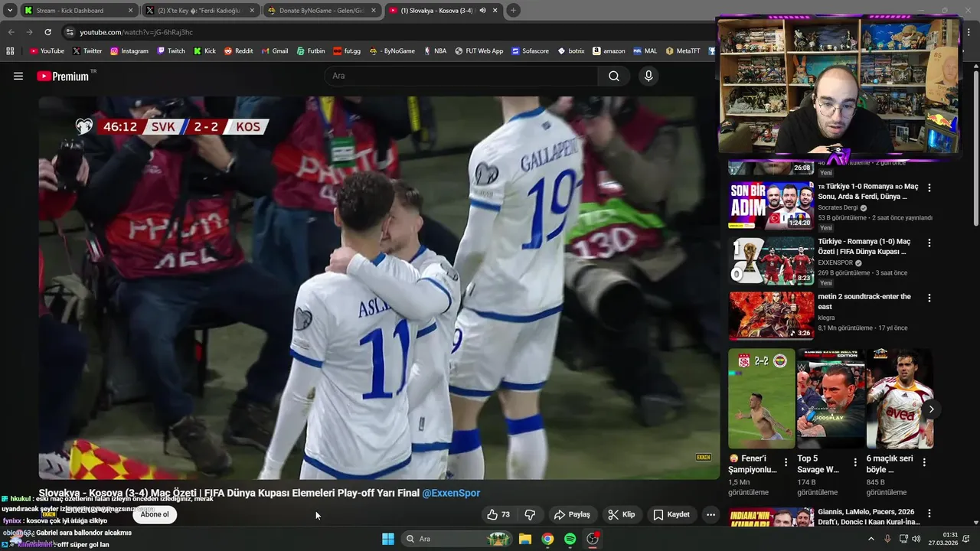Open the fut.gg bookmark
This screenshot has height=551, width=980.
point(347,51)
